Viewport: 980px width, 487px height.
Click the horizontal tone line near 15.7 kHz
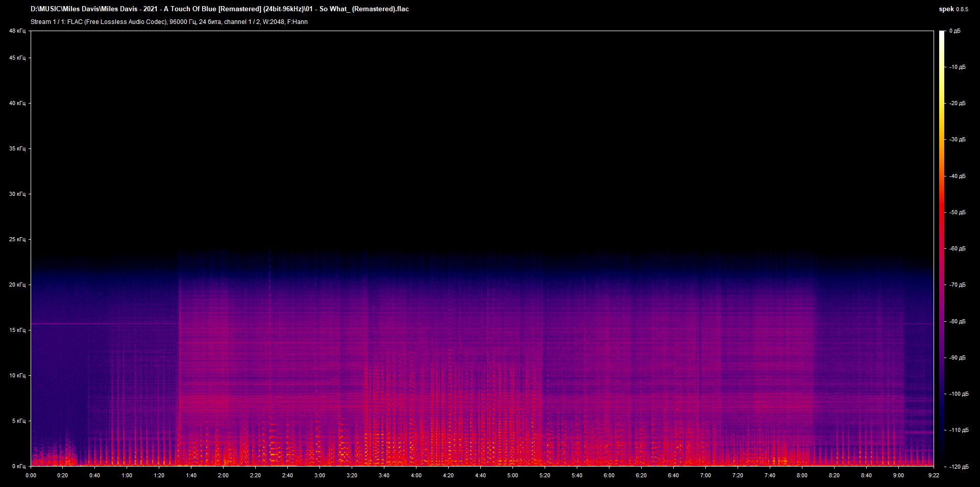105,324
